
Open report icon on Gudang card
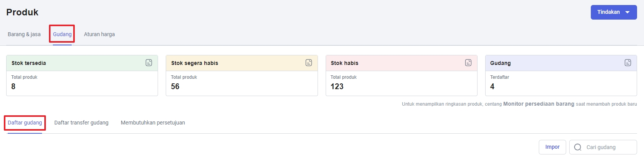pyautogui.click(x=628, y=63)
